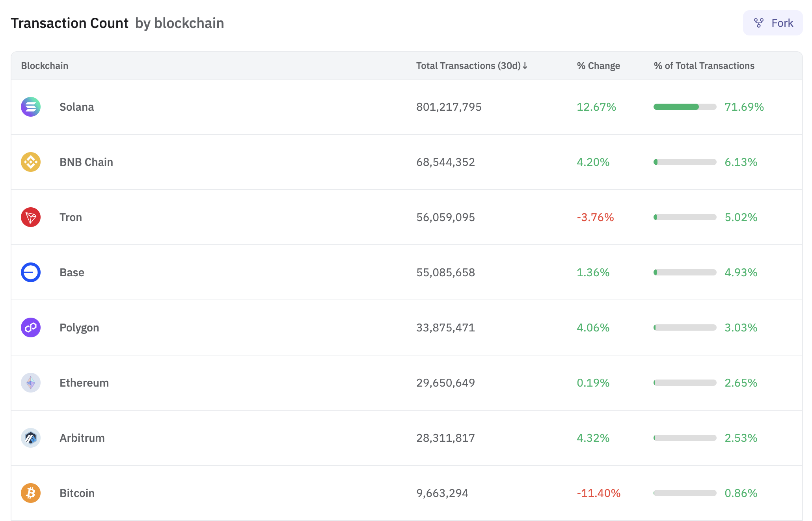Click Ethereum's 0.19% change value

[x=593, y=383]
